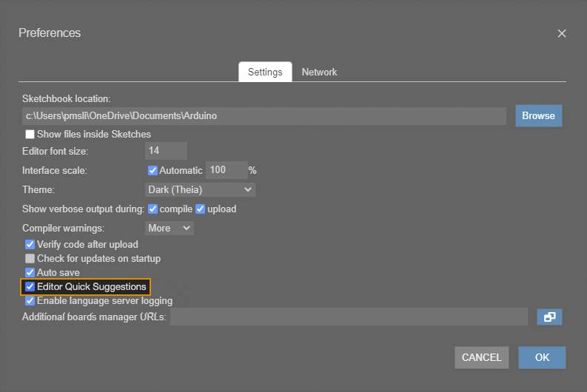587x392 pixels.
Task: Turn off Auto save checkbox
Action: [30, 273]
